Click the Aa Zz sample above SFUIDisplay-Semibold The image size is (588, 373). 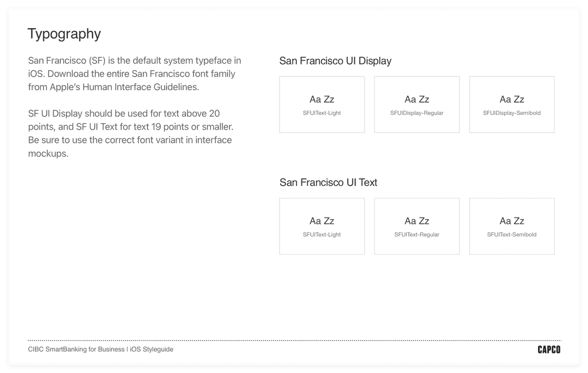[x=512, y=99]
